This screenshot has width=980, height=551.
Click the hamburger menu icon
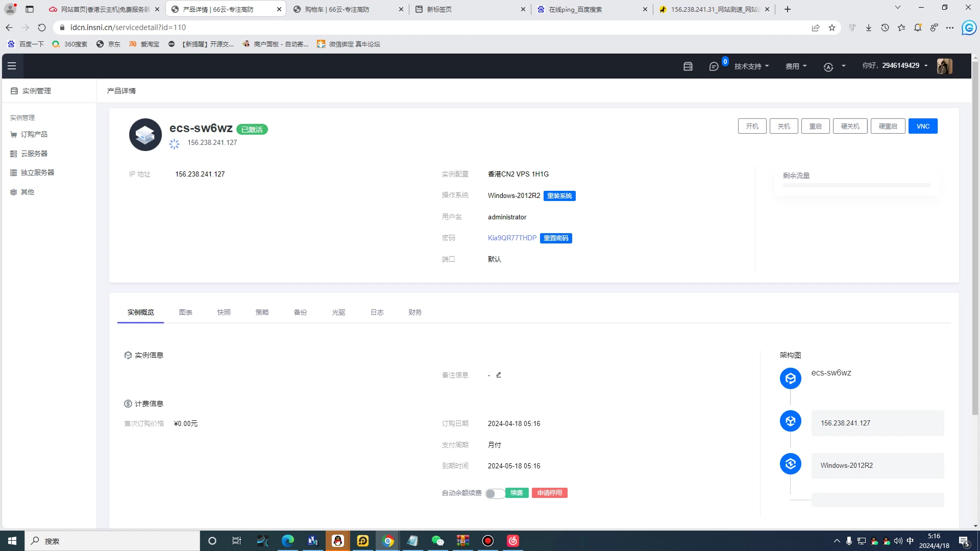[12, 66]
